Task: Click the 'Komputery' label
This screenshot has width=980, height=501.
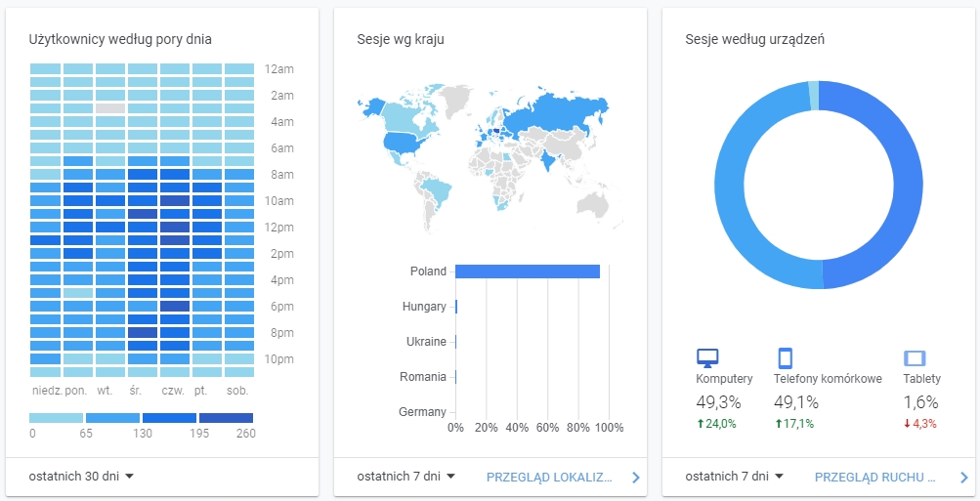Action: click(x=724, y=379)
